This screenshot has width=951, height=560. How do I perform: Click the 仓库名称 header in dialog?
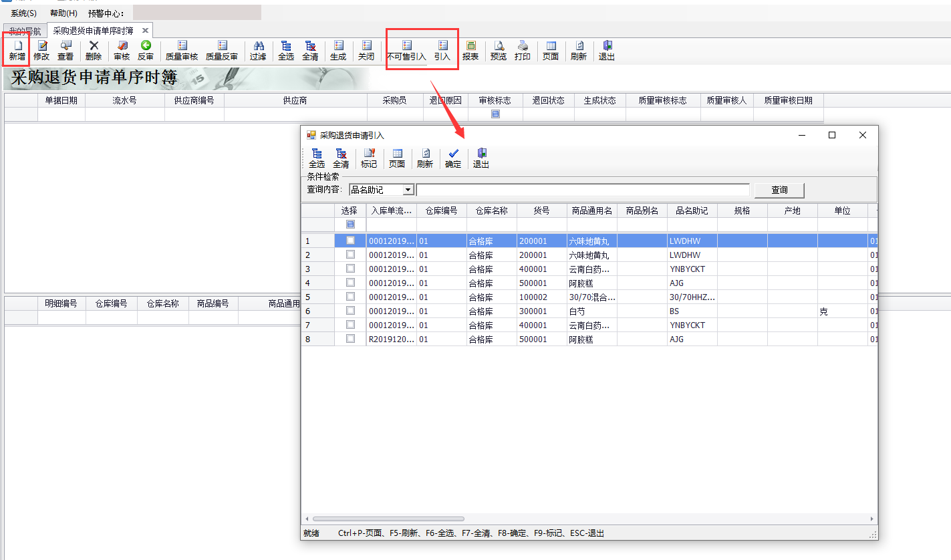click(491, 211)
